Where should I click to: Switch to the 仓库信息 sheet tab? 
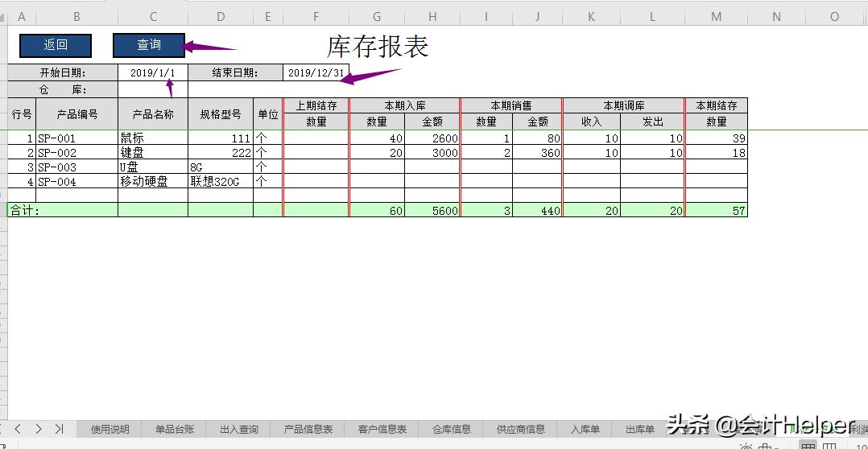[451, 429]
